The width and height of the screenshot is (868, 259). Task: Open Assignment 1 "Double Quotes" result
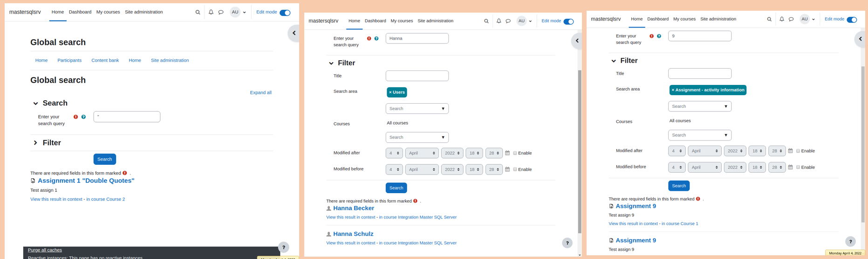(86, 181)
